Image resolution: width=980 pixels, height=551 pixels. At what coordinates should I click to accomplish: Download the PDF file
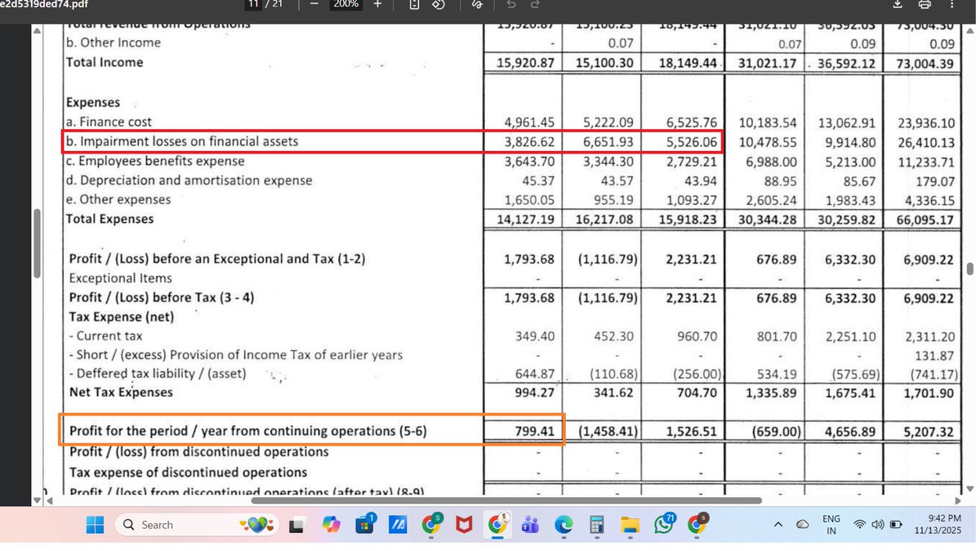pyautogui.click(x=898, y=4)
